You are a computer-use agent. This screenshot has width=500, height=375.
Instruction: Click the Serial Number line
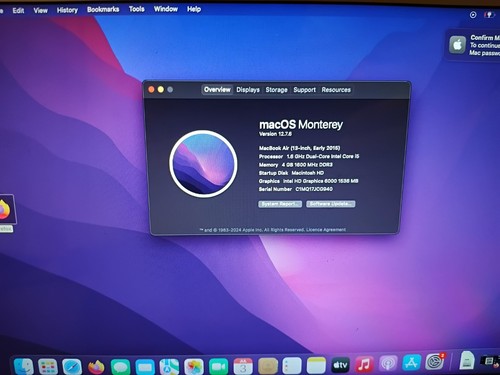pos(296,189)
